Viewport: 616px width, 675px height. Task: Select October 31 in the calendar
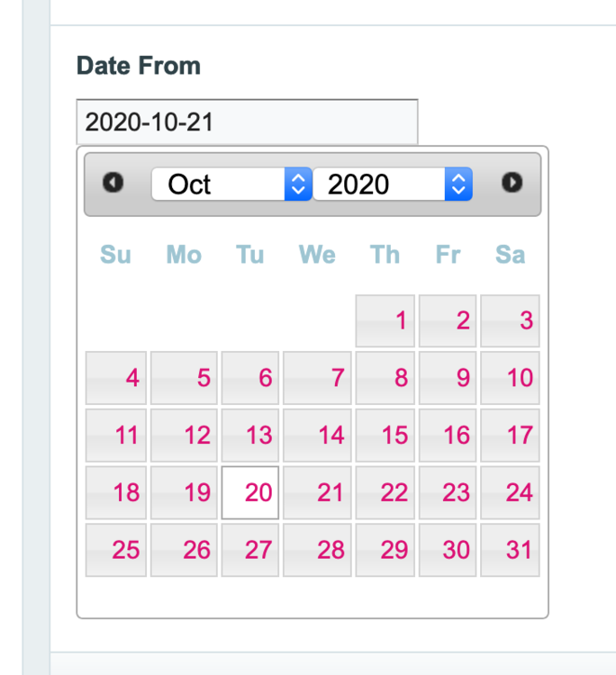[x=510, y=550]
